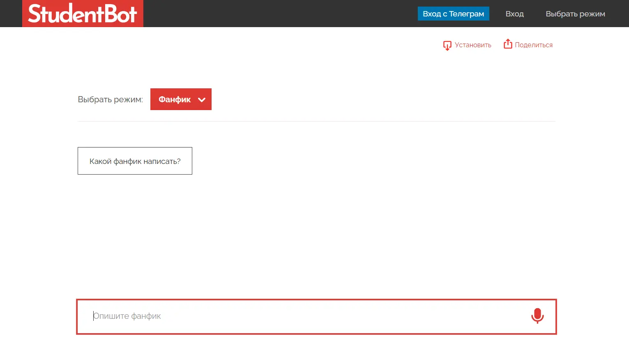The width and height of the screenshot is (629, 364).
Task: Click the Install download icon
Action: click(447, 45)
